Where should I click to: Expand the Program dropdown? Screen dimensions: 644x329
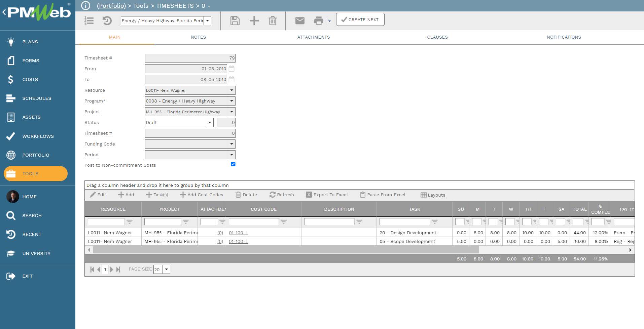tap(231, 101)
